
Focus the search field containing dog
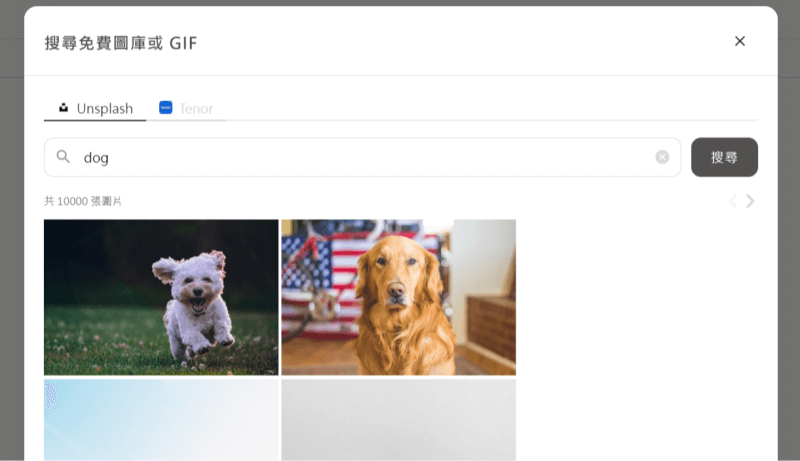point(362,157)
